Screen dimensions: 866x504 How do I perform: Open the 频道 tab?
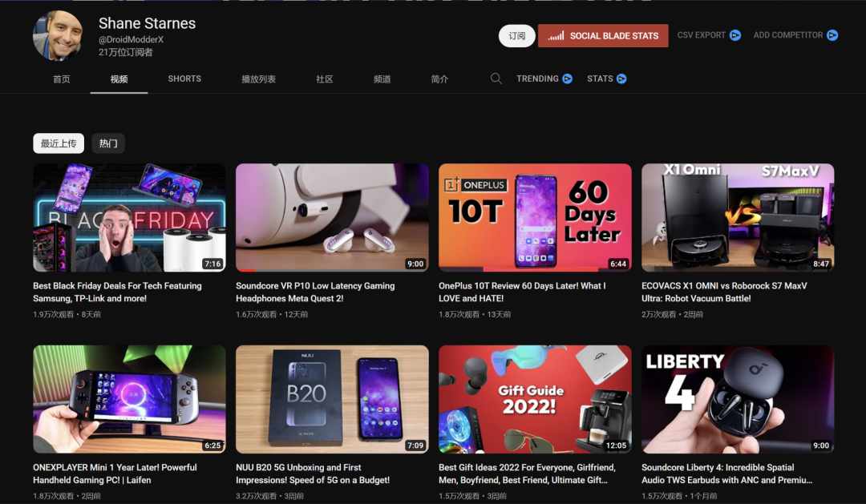[382, 79]
